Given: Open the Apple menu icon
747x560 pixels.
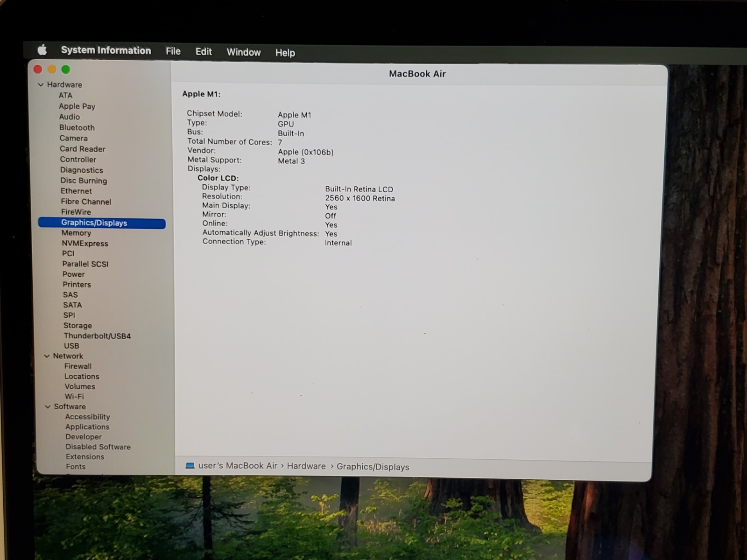Looking at the screenshot, I should tap(42, 49).
